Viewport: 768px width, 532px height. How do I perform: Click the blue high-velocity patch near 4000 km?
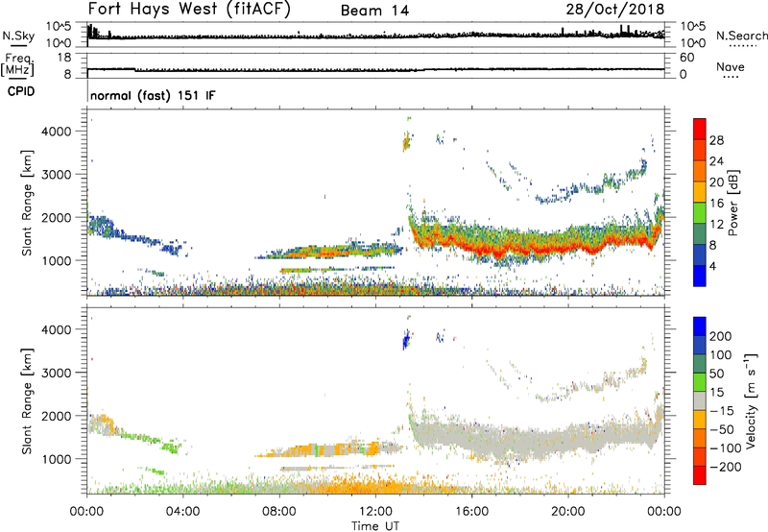(x=405, y=339)
